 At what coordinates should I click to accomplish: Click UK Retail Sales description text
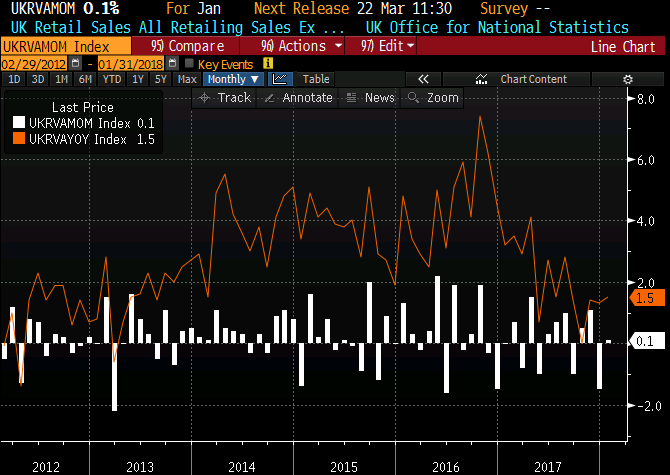(x=177, y=27)
